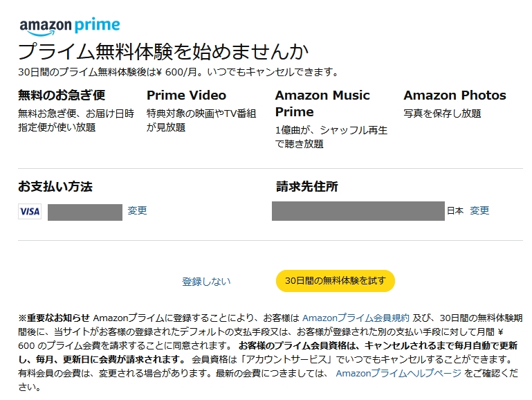Click the Amazon Music Prime heading
The height and width of the screenshot is (400, 532).
[x=322, y=103]
